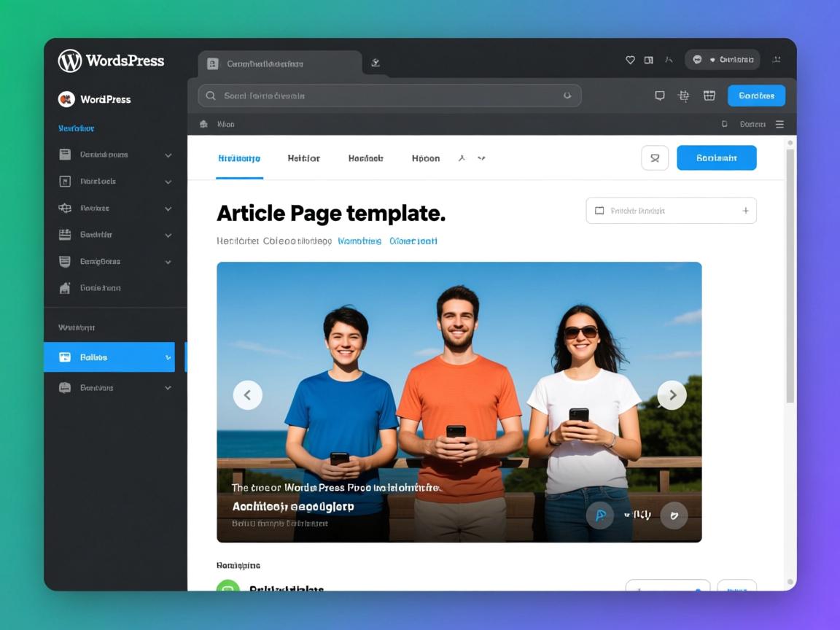
Task: Open the hamburger menu in breadcrumb bar
Action: (779, 124)
